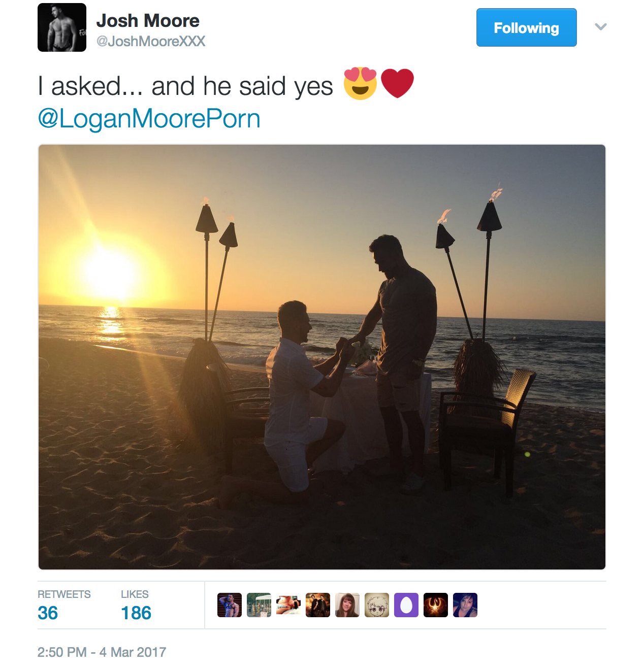Viewport: 644px width, 670px height.
Task: Expand the tweet options chevron
Action: point(601,27)
